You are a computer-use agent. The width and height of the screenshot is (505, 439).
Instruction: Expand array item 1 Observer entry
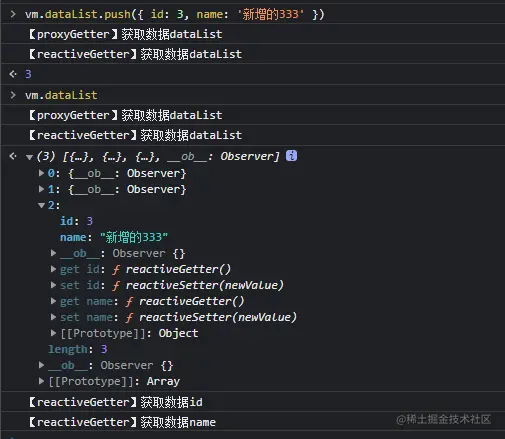[41, 189]
